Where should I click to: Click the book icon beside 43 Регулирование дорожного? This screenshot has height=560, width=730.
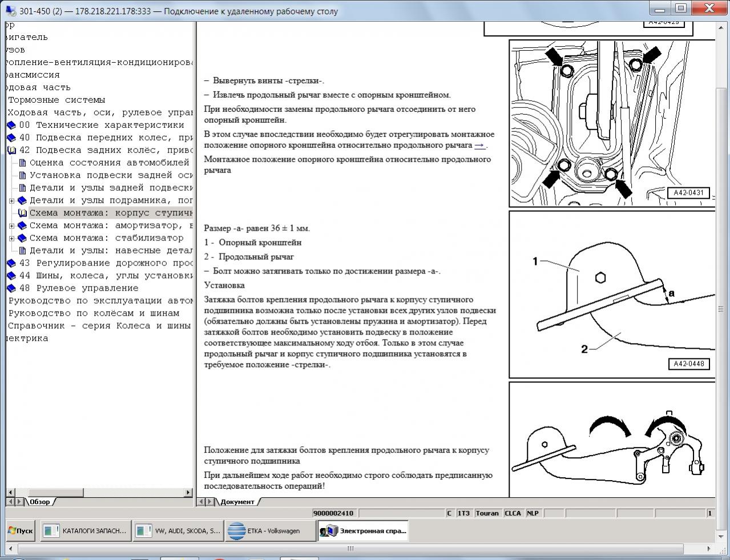click(x=11, y=263)
